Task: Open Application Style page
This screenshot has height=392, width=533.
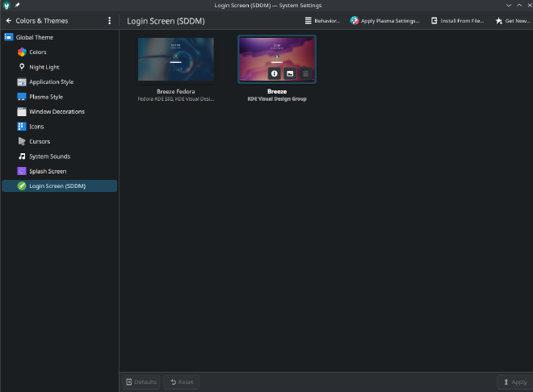Action: tap(60, 81)
